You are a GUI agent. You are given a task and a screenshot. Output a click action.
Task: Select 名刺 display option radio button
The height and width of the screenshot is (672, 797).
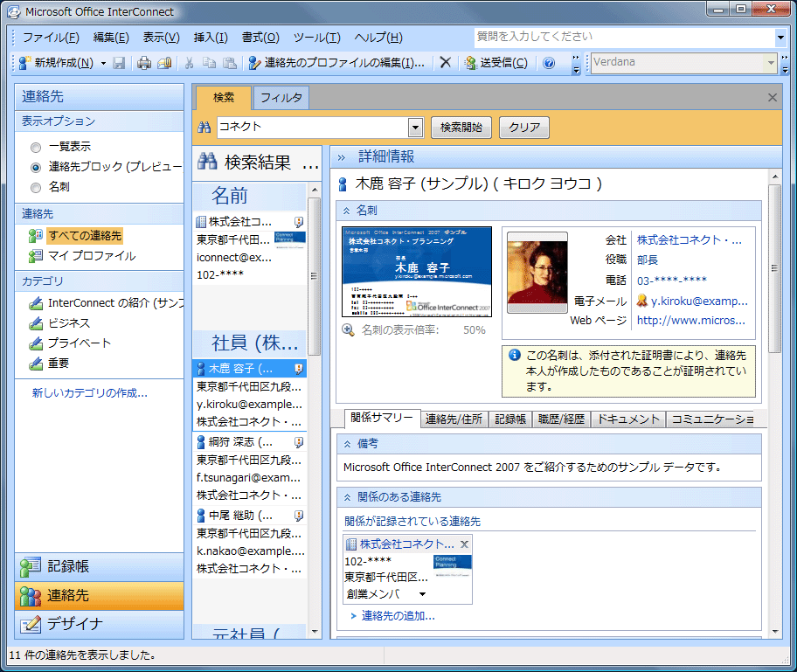pos(36,188)
